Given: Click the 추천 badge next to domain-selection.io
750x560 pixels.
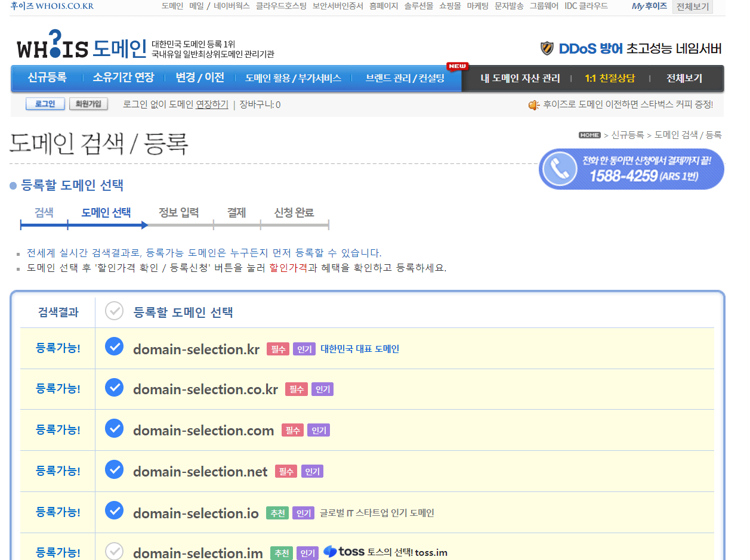Looking at the screenshot, I should tap(277, 512).
